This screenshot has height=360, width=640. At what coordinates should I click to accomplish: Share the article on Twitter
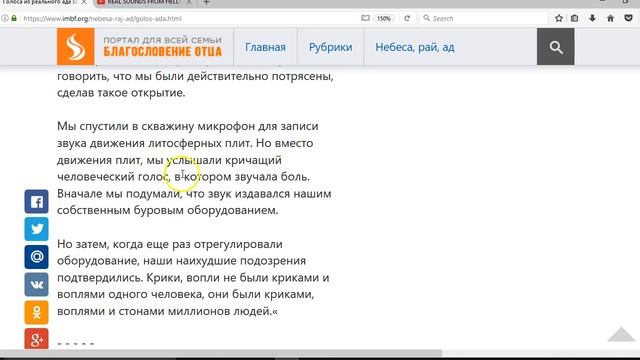coord(36,229)
